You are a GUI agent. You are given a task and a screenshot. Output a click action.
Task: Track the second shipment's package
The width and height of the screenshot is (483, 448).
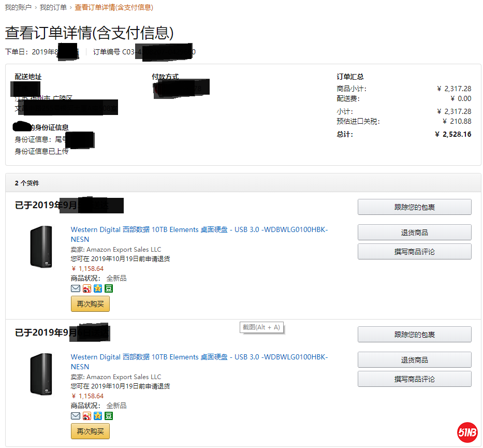pyautogui.click(x=414, y=335)
